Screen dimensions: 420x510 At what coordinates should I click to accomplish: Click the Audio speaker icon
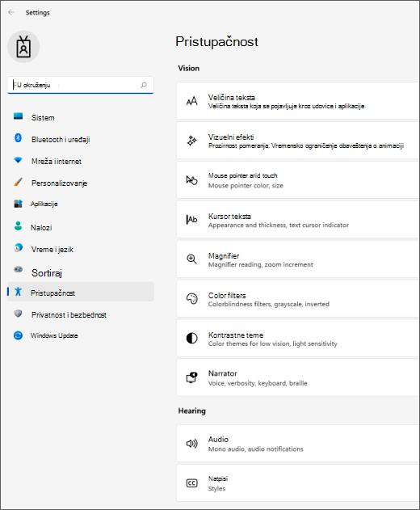click(x=191, y=444)
